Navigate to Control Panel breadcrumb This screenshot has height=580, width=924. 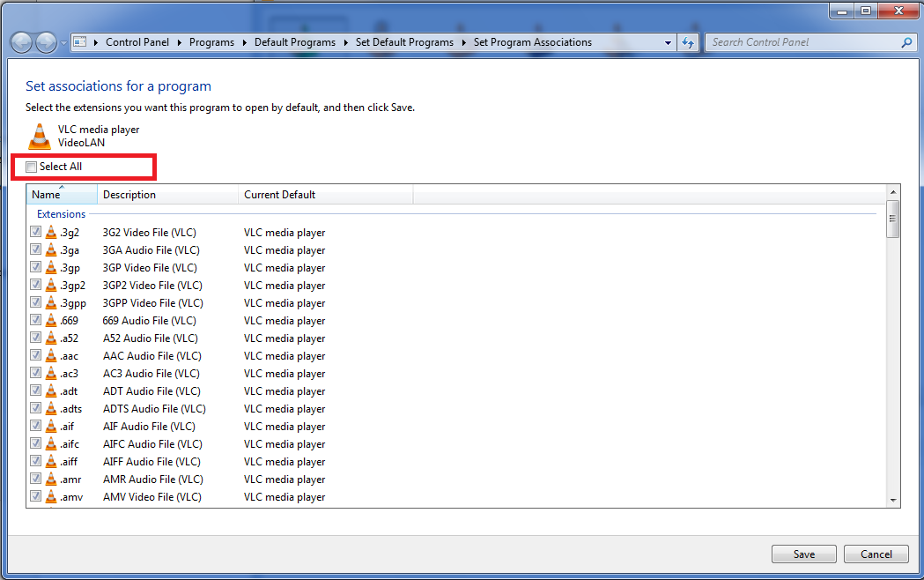tap(137, 42)
